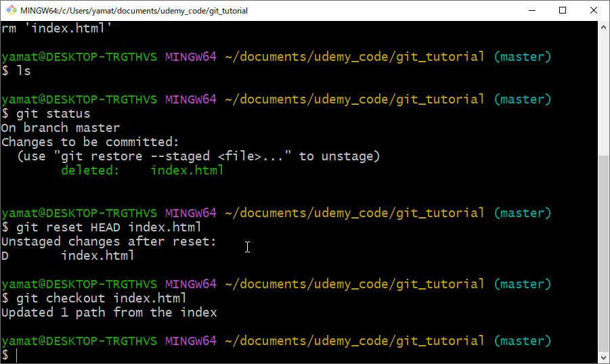This screenshot has width=610, height=364.
Task: Click the "$ ls" command line
Action: [16, 71]
